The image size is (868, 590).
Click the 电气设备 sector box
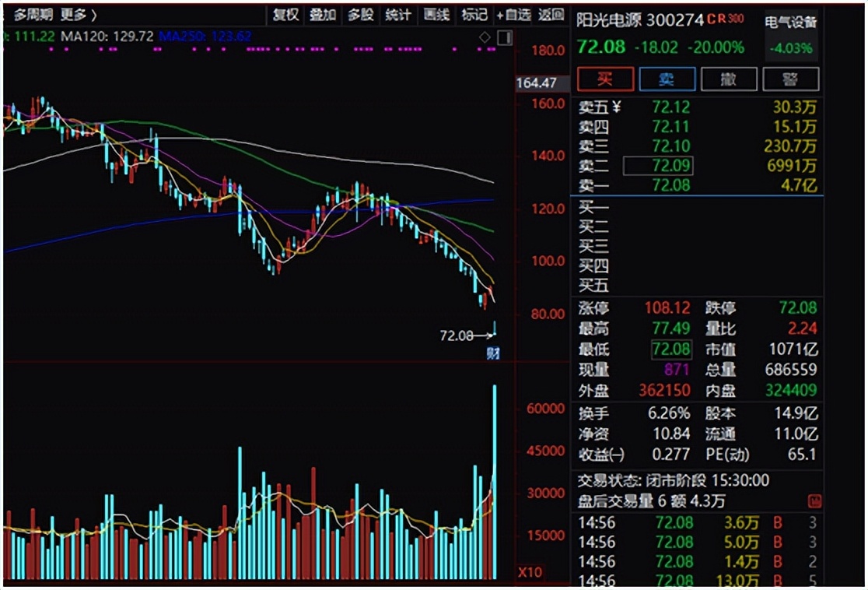pos(790,34)
